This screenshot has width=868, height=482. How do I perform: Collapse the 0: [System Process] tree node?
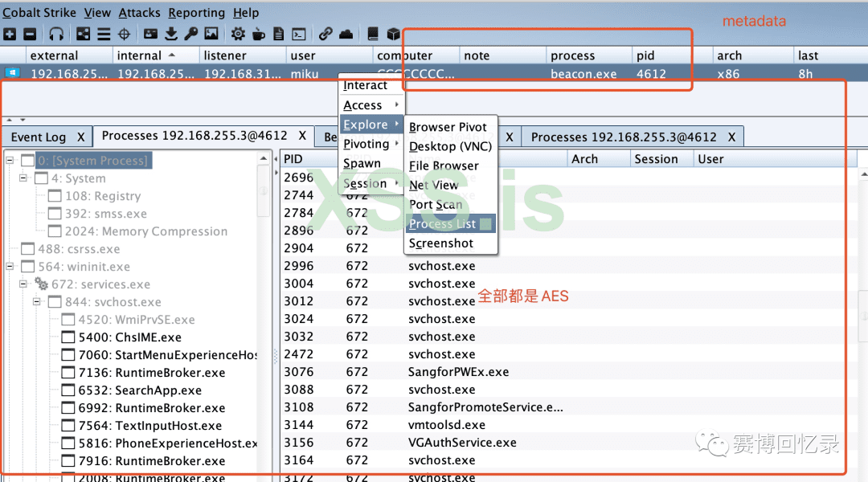coord(10,161)
